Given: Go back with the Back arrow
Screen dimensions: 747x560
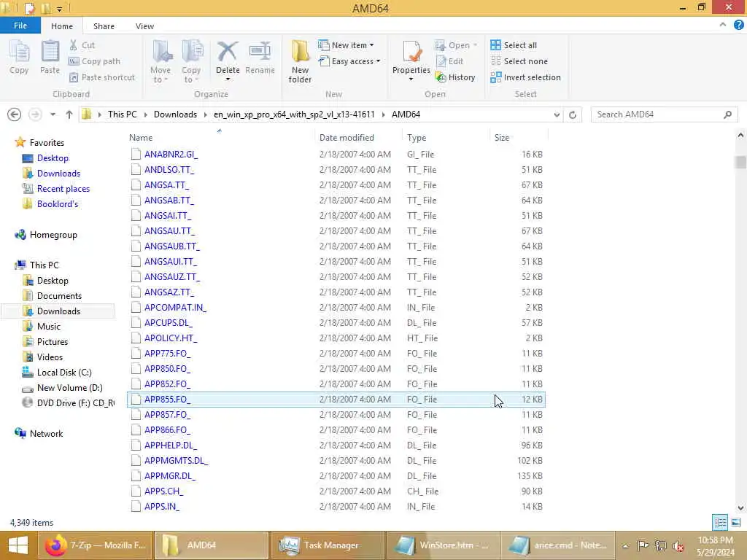Looking at the screenshot, I should [x=15, y=114].
